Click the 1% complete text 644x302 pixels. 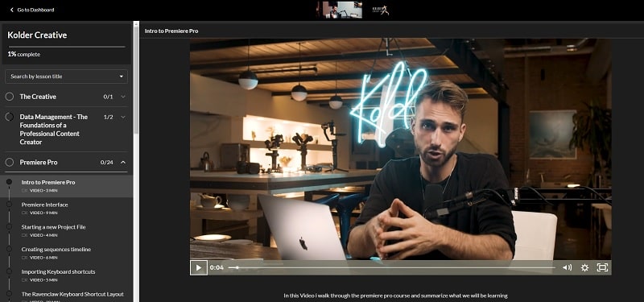tap(24, 54)
